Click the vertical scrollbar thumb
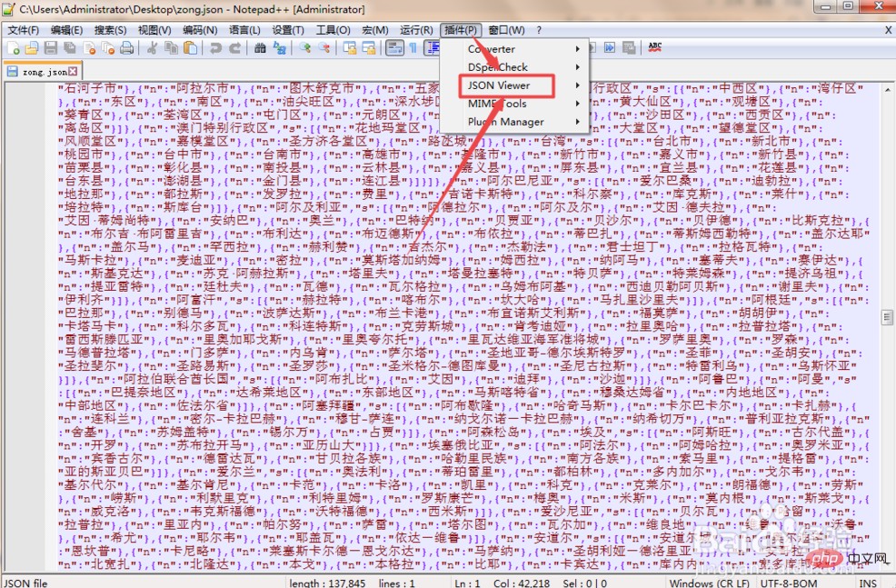896x588 pixels. (x=889, y=317)
